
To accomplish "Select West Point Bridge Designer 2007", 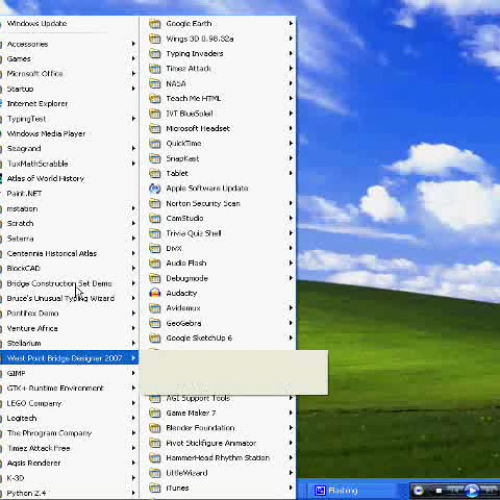I will coord(69,358).
